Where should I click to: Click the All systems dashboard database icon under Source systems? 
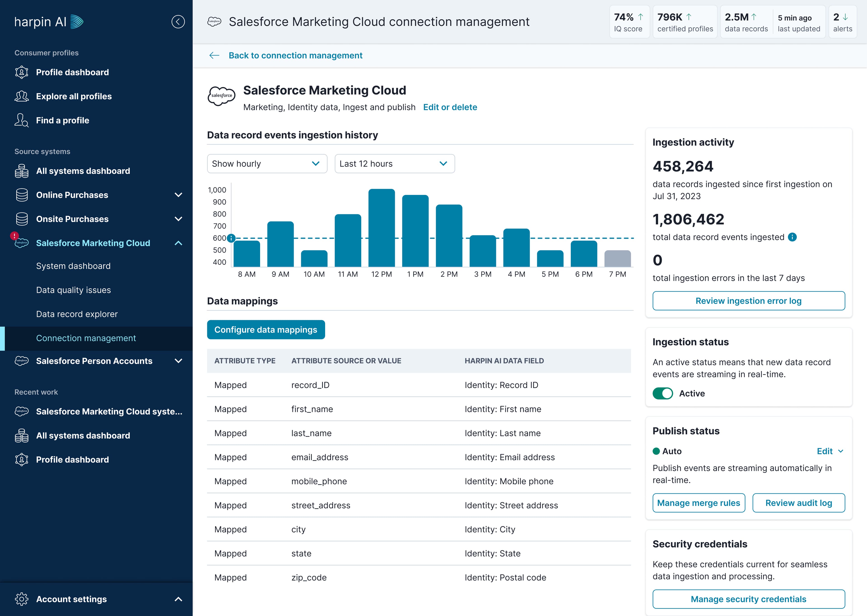(x=22, y=171)
